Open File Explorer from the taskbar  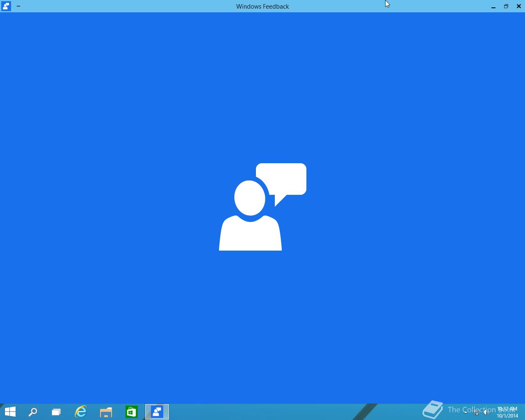tap(106, 412)
